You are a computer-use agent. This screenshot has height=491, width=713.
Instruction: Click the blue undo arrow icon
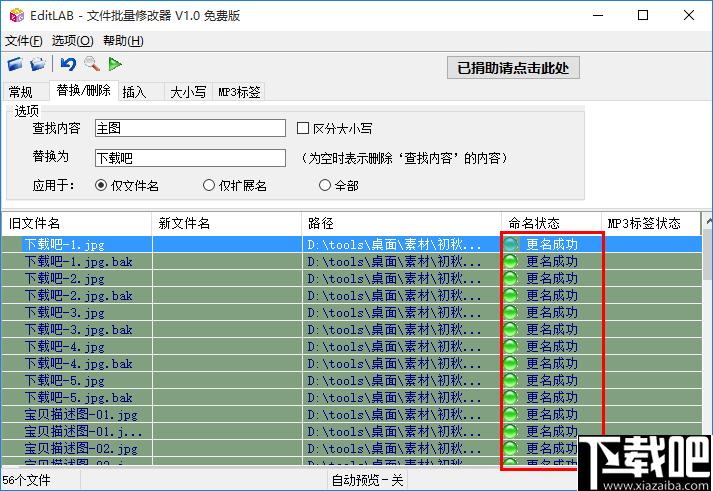coord(68,64)
